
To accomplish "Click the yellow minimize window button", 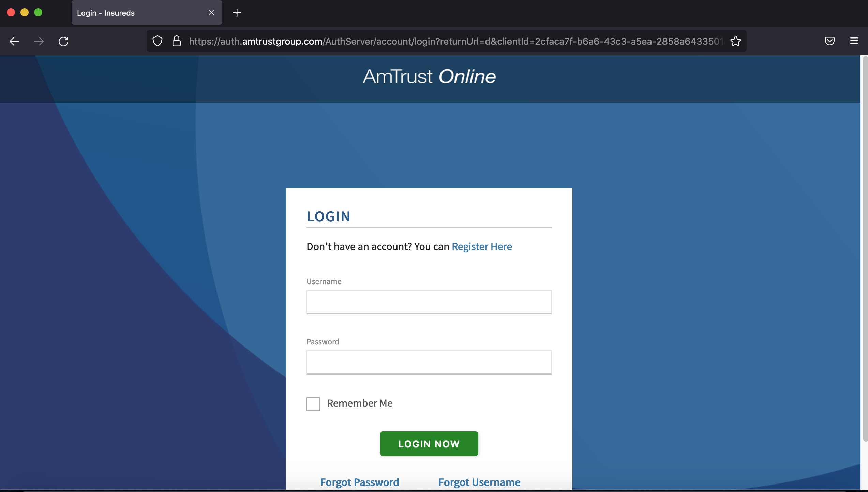I will [25, 12].
